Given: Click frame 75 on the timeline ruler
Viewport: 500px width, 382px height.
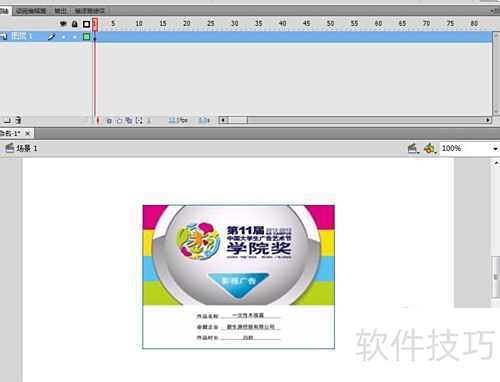Looking at the screenshot, I should (x=450, y=24).
